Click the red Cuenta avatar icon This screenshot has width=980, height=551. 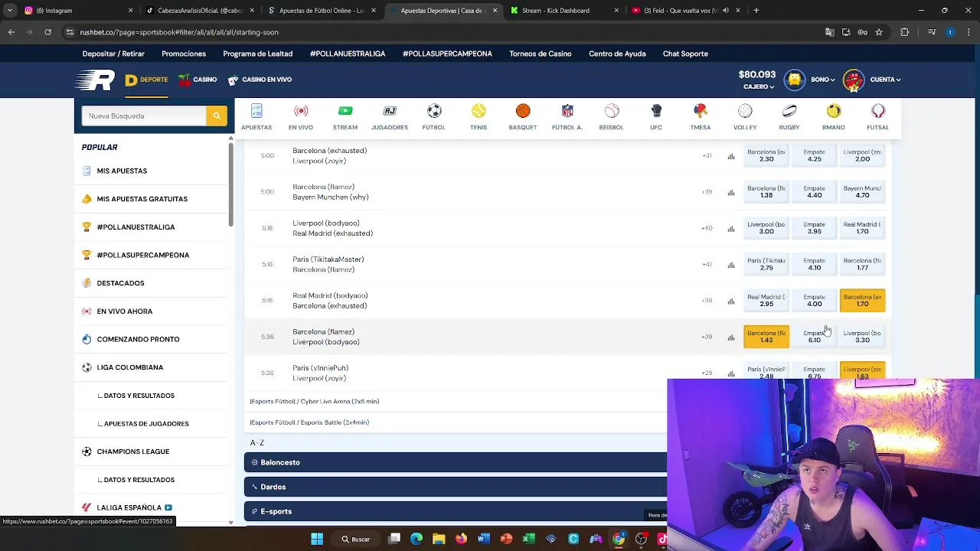click(854, 80)
